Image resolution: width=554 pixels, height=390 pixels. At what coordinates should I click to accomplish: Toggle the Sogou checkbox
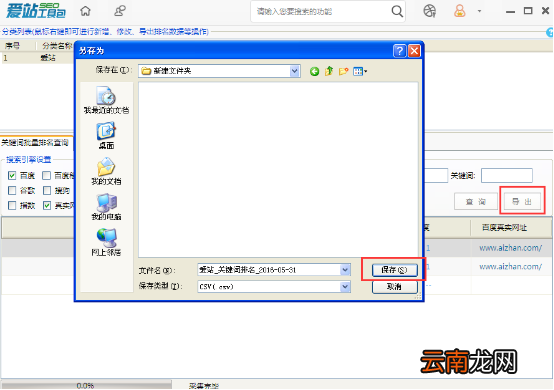(x=47, y=190)
